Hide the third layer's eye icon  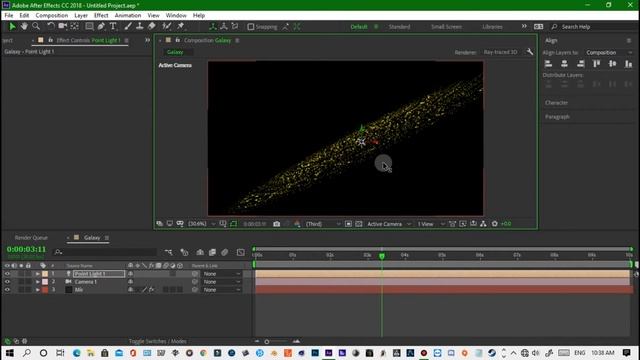(7, 290)
